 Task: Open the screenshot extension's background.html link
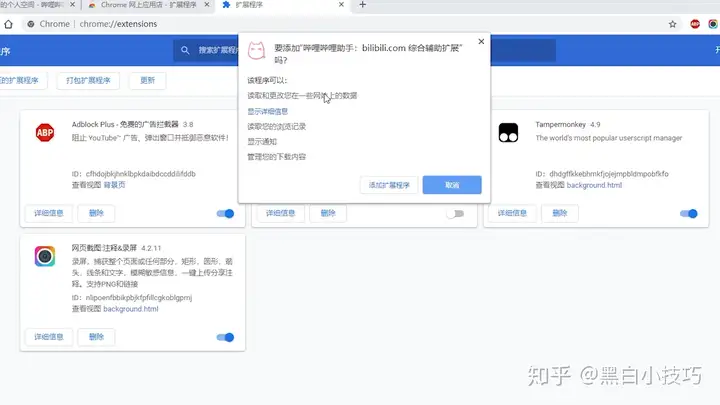tap(131, 309)
